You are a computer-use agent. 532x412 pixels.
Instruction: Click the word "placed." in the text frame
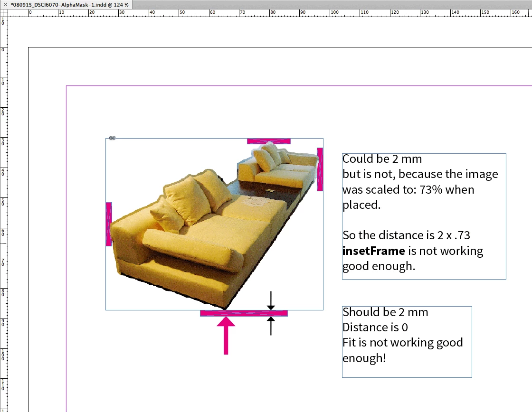[x=361, y=205]
